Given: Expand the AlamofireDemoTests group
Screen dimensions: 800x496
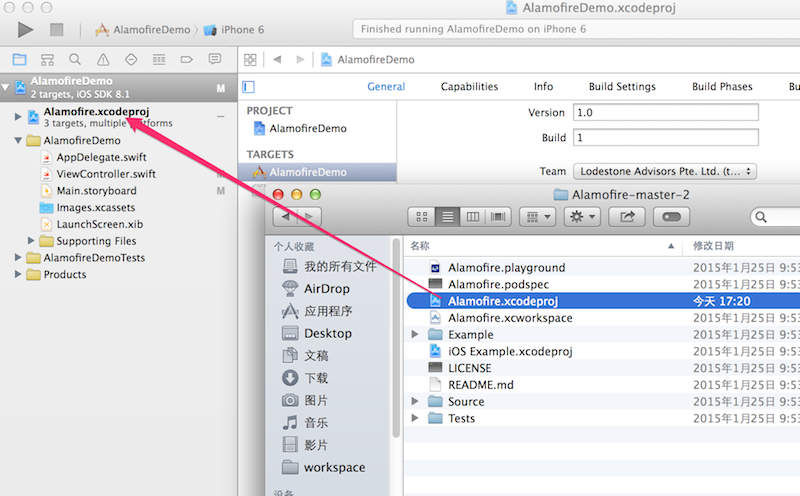Looking at the screenshot, I should click(x=18, y=258).
